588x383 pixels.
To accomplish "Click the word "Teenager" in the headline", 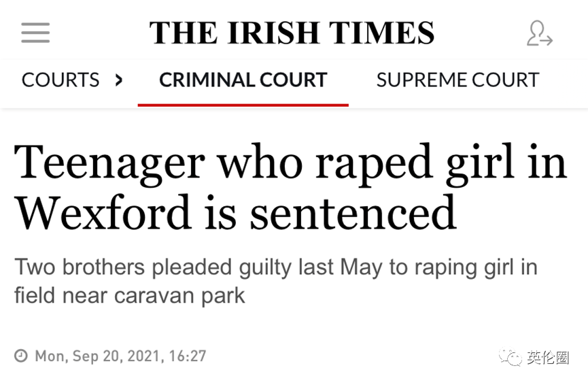I will [x=109, y=163].
